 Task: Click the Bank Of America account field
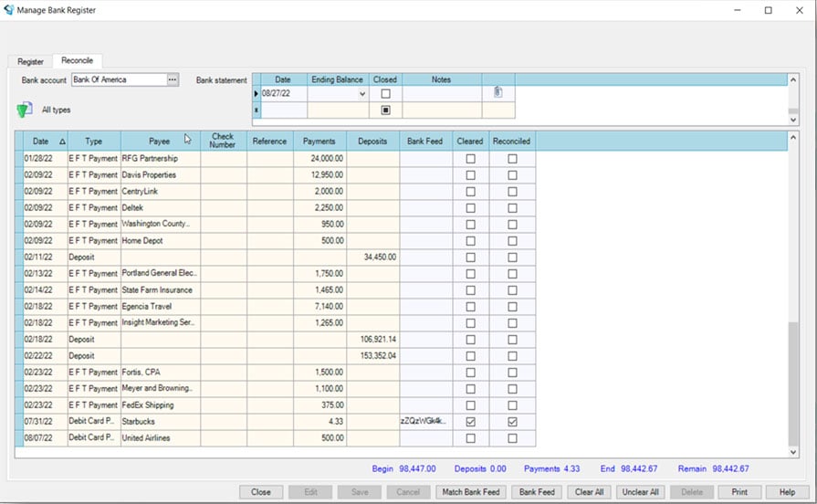click(120, 79)
